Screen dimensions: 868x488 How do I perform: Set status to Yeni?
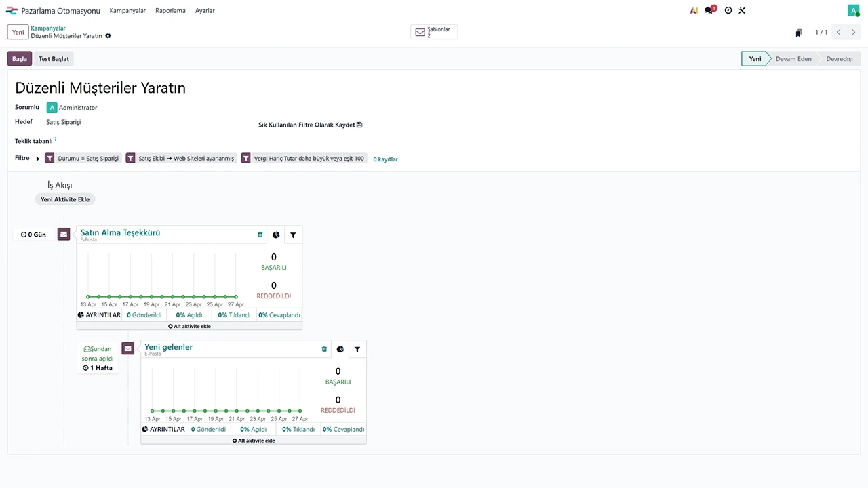pos(755,59)
